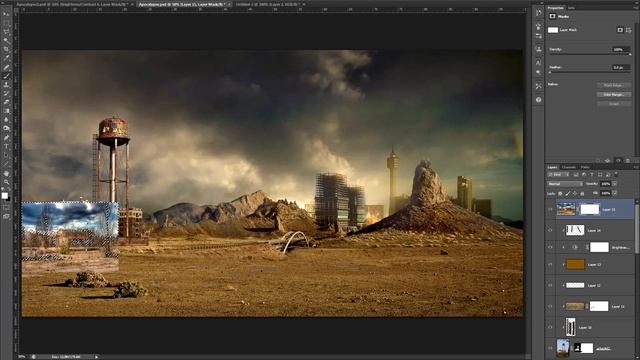Hide the orange fill layer

point(550,264)
